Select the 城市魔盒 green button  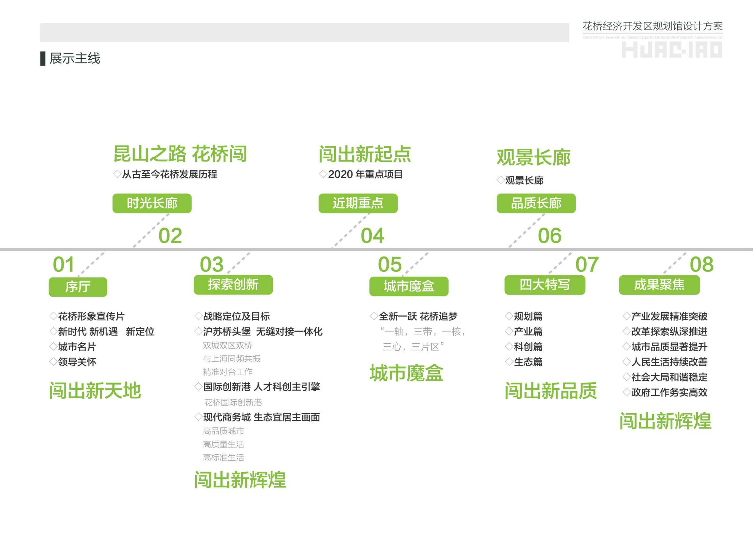[x=409, y=286]
